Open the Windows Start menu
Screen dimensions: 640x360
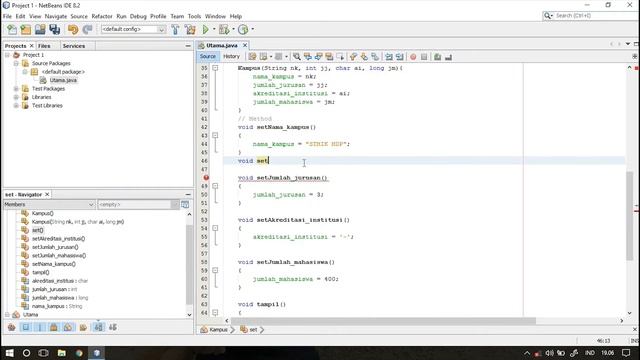(9, 353)
